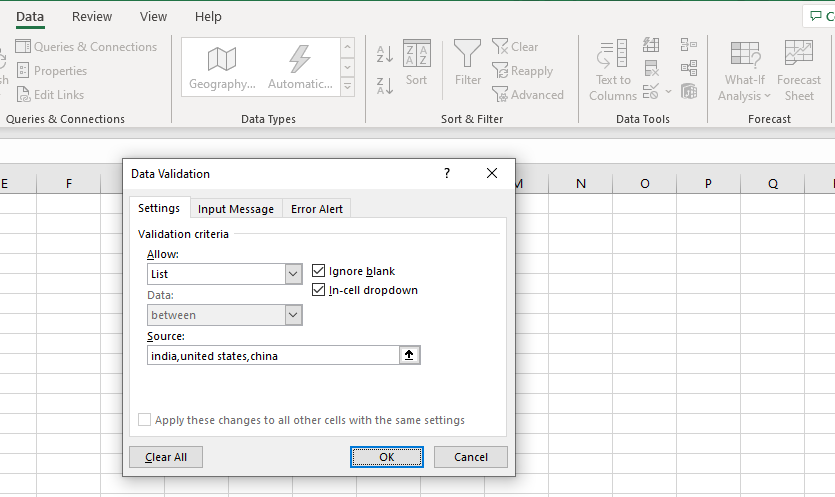This screenshot has height=497, width=835.
Task: Click into the Source text field
Action: pos(273,355)
